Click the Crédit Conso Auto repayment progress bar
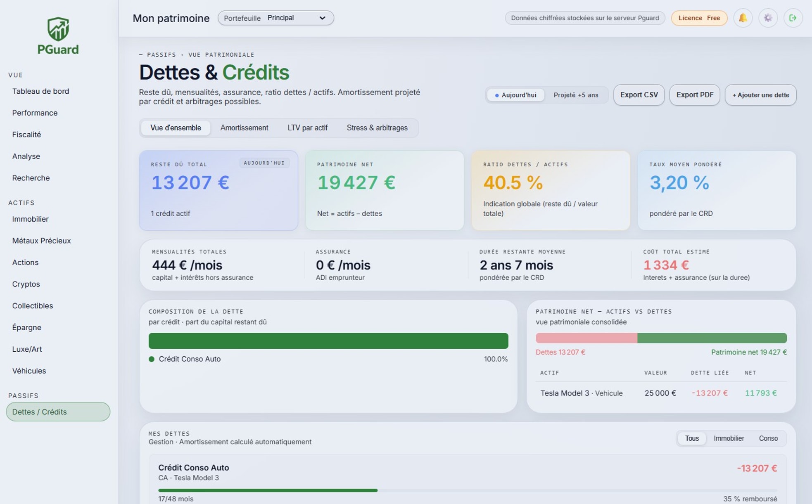The image size is (812, 504). pyautogui.click(x=468, y=490)
